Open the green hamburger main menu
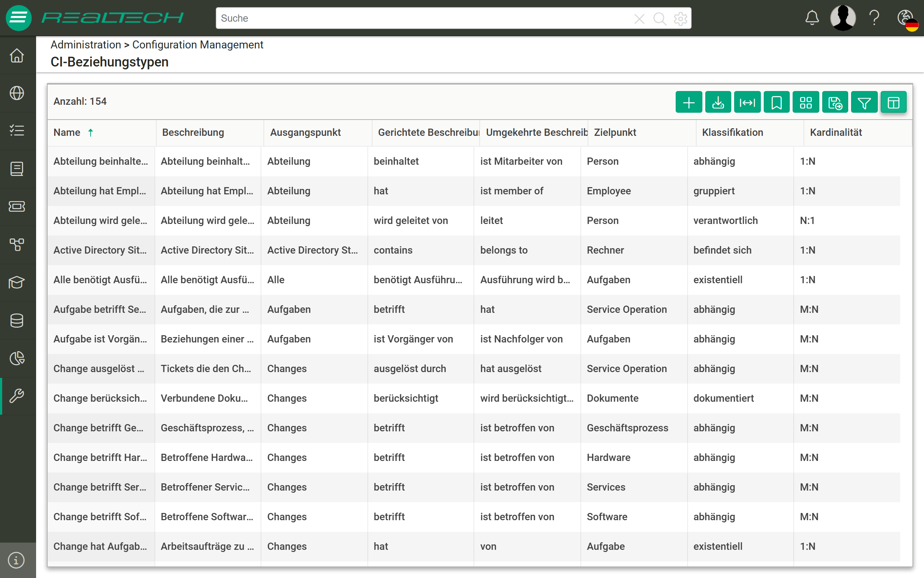This screenshot has width=924, height=578. click(x=18, y=18)
